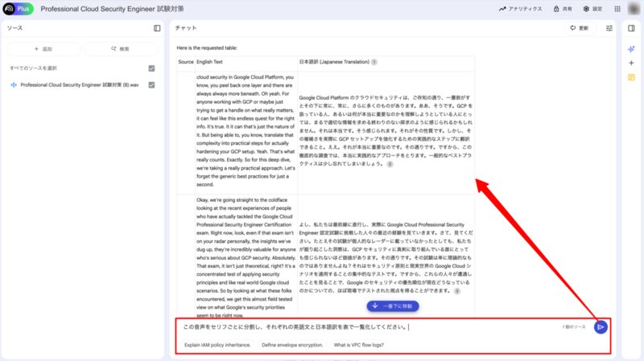The image size is (644, 361).
Task: Click the yellow note icon in right rail
Action: pos(631,77)
